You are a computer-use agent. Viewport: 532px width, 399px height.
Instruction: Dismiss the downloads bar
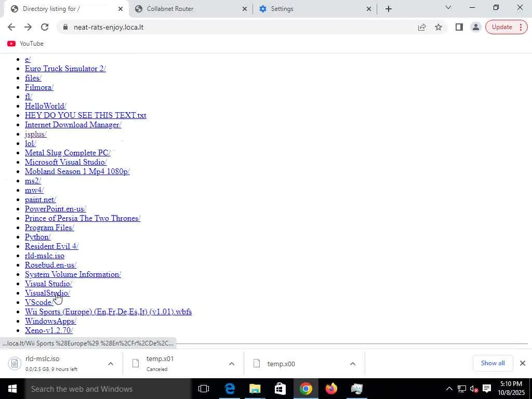coord(523,363)
